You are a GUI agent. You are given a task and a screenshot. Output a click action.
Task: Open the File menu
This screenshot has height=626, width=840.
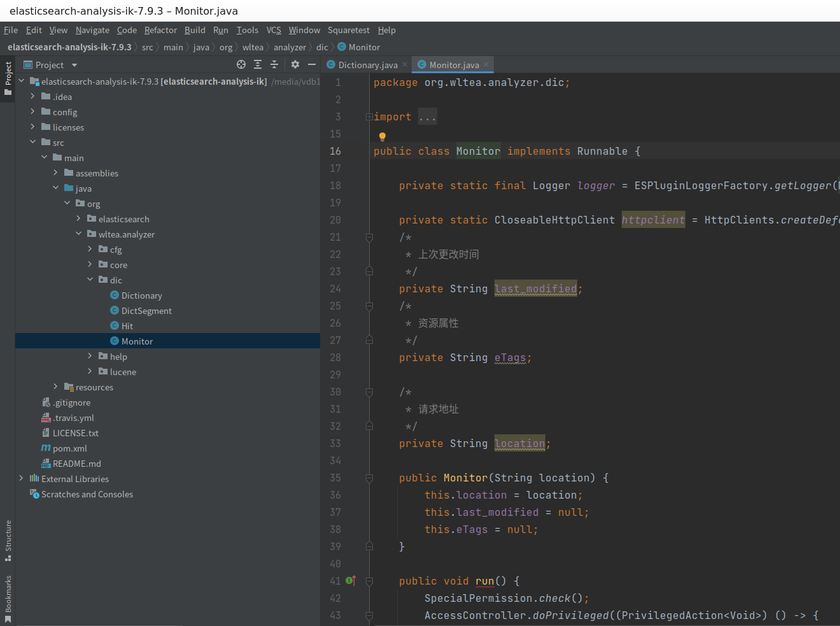11,30
